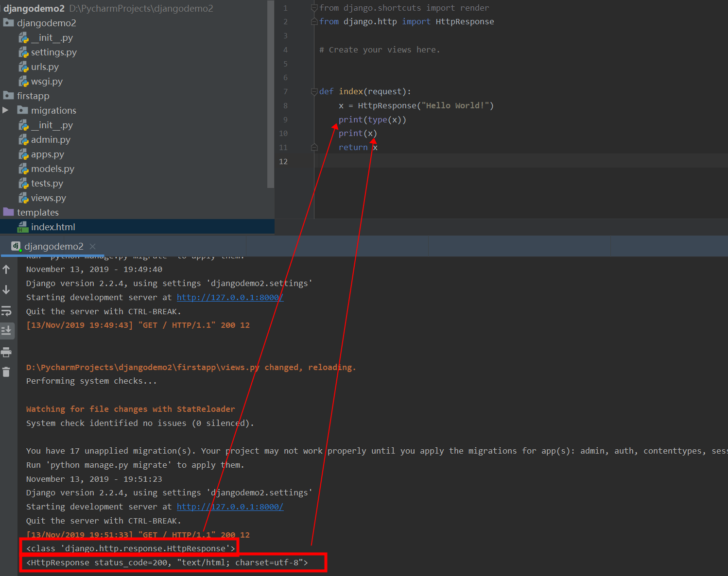The image size is (728, 576).
Task: Click the folder icon beside templates
Action: (x=8, y=212)
